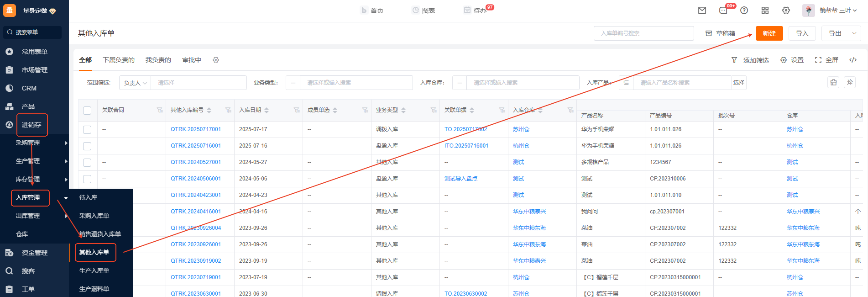Toggle 全屏 fullscreen mode
Viewport: 868px width, 297px height.
pyautogui.click(x=826, y=60)
